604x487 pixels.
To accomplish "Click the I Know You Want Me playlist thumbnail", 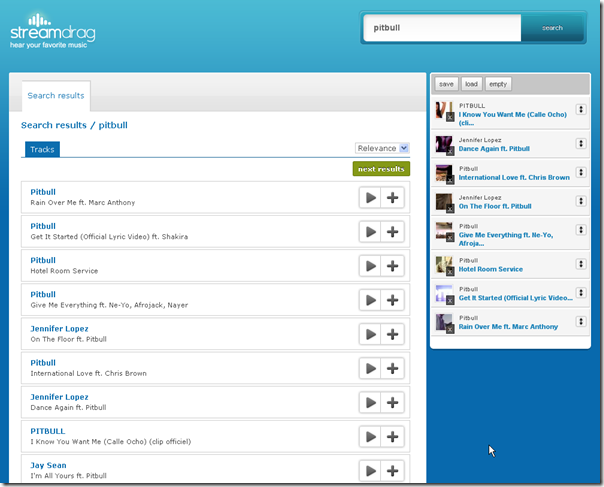I will [444, 110].
